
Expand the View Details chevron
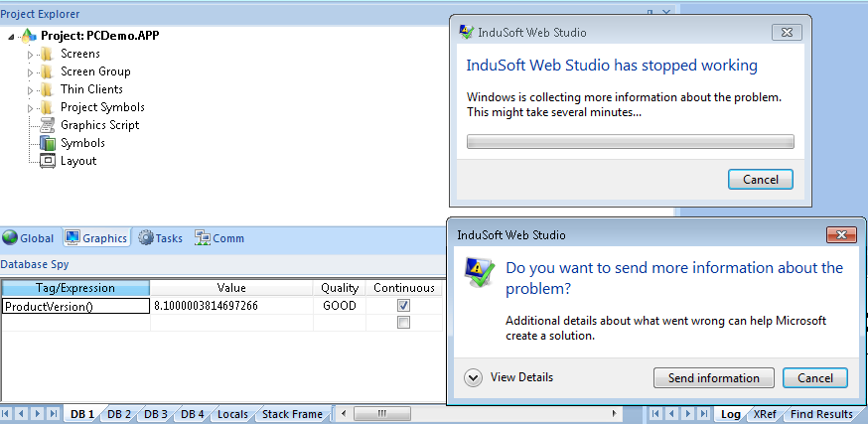coord(474,377)
